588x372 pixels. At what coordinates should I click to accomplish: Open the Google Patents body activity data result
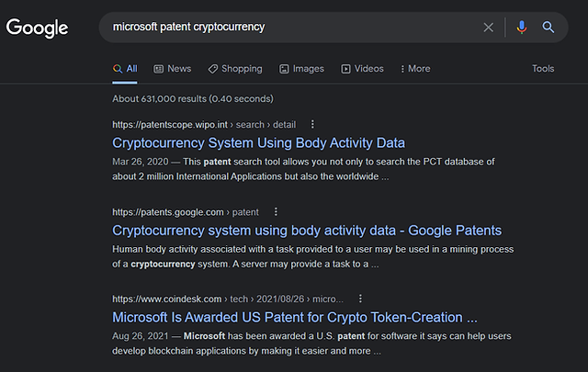coord(307,231)
